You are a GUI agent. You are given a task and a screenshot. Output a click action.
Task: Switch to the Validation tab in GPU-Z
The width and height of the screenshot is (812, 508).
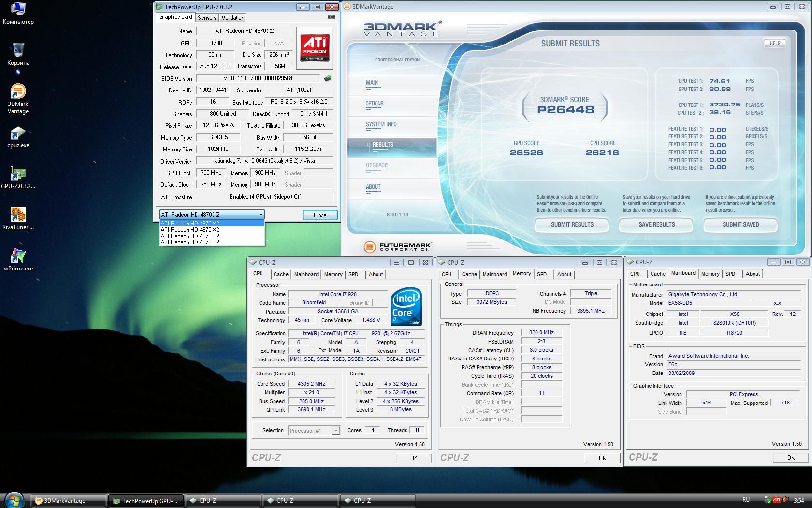[x=233, y=18]
